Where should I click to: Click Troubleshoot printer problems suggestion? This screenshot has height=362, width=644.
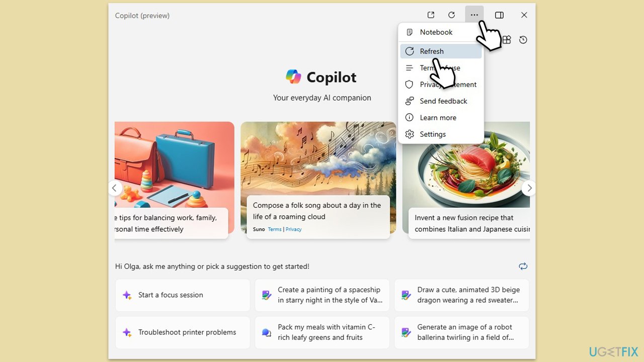pos(183,332)
